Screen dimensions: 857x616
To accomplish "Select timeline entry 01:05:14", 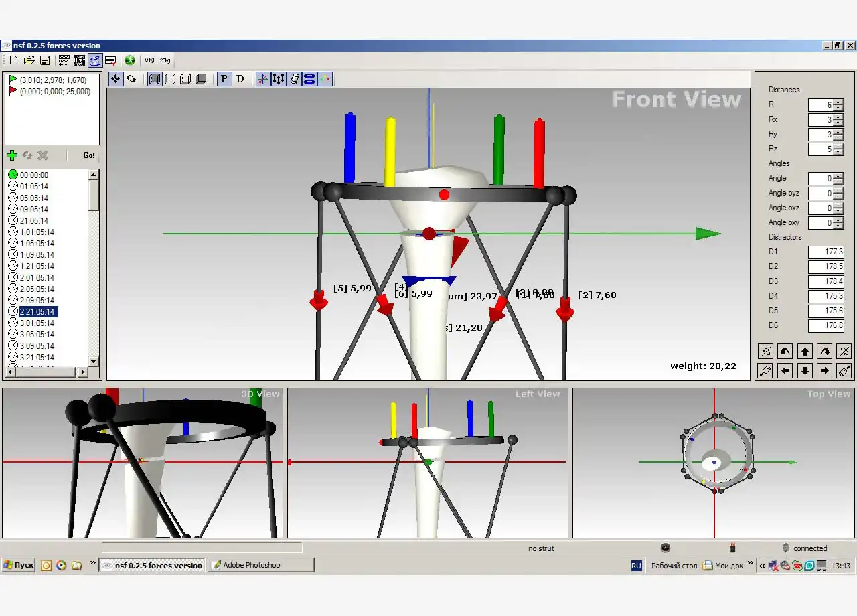I will click(28, 187).
